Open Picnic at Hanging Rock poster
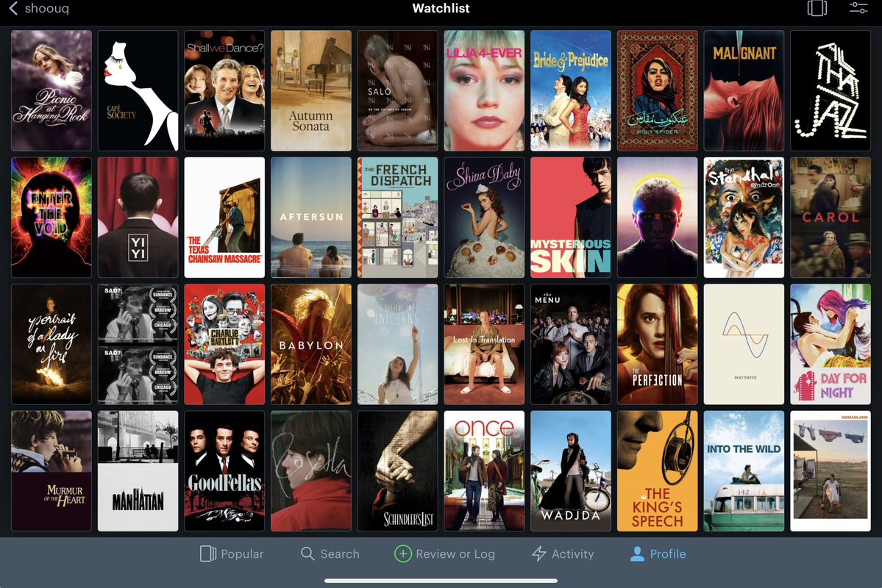Screen dimensions: 882x588 click(51, 90)
